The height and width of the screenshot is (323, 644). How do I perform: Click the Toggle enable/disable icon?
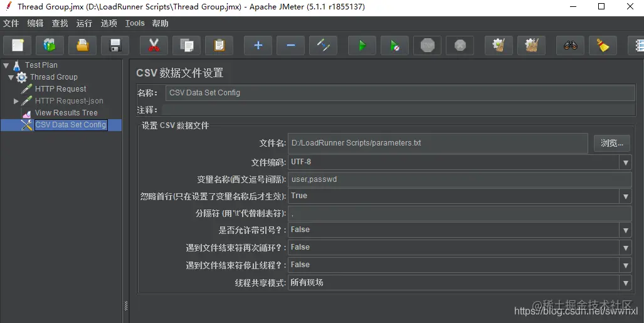(x=323, y=45)
